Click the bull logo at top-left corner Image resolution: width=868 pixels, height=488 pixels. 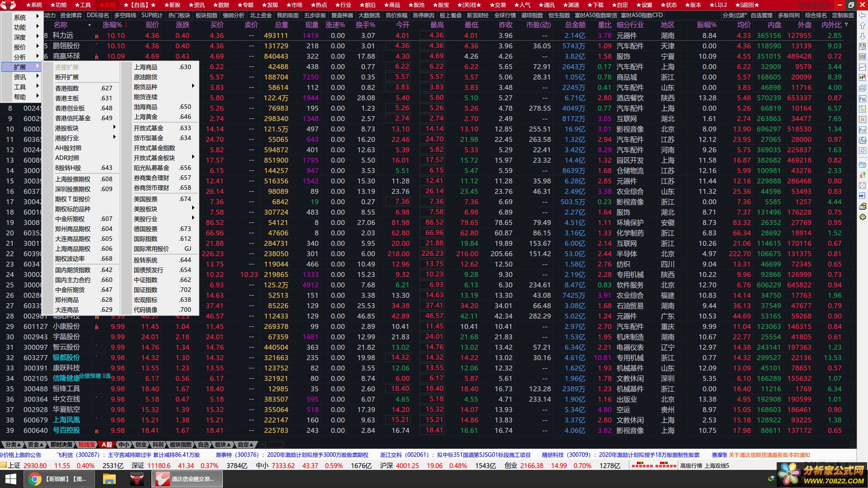(x=8, y=5)
